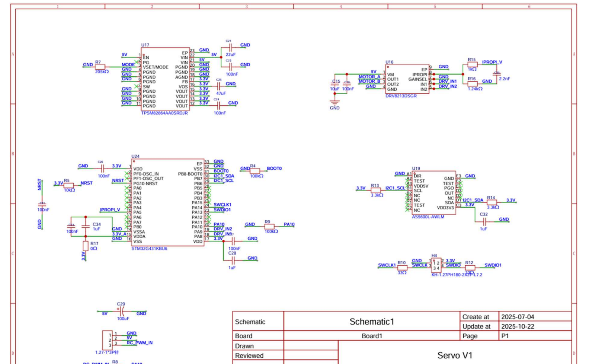Click the 47uF capacitor value label
Viewport: 589px width, 364px height.
pos(221,93)
